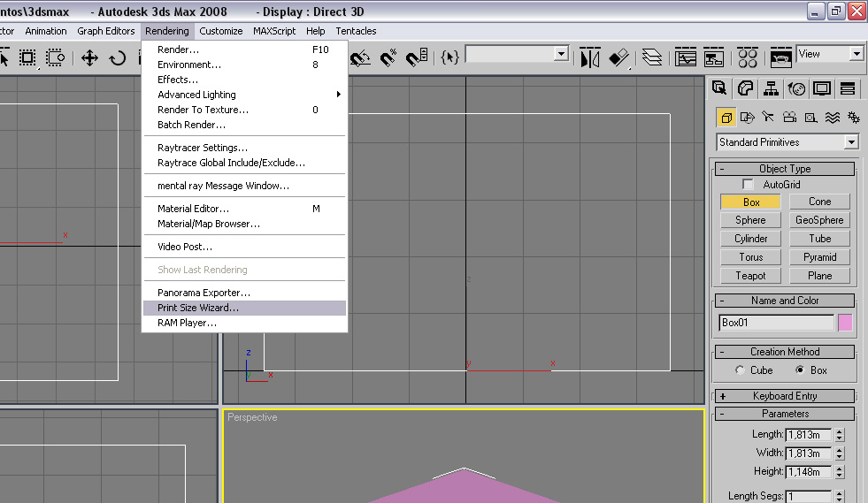Select the Space Warps wave icon
Screen dimensions: 868x503
click(x=833, y=118)
